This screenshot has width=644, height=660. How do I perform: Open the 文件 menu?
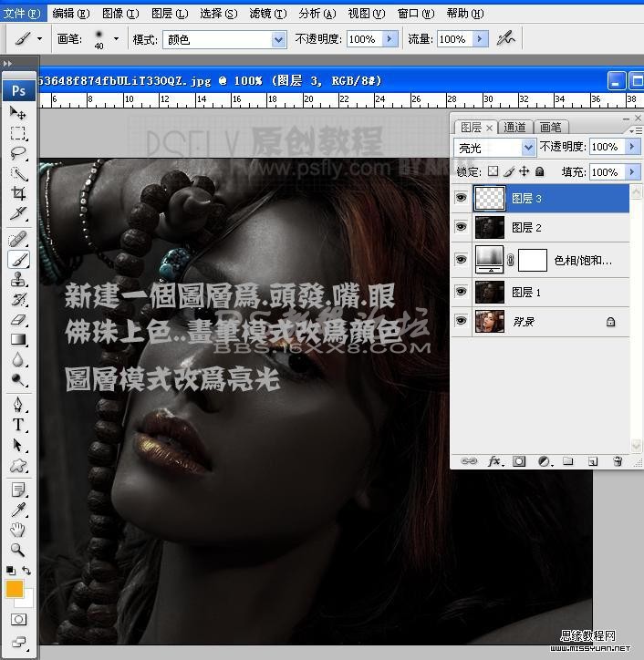[x=22, y=14]
